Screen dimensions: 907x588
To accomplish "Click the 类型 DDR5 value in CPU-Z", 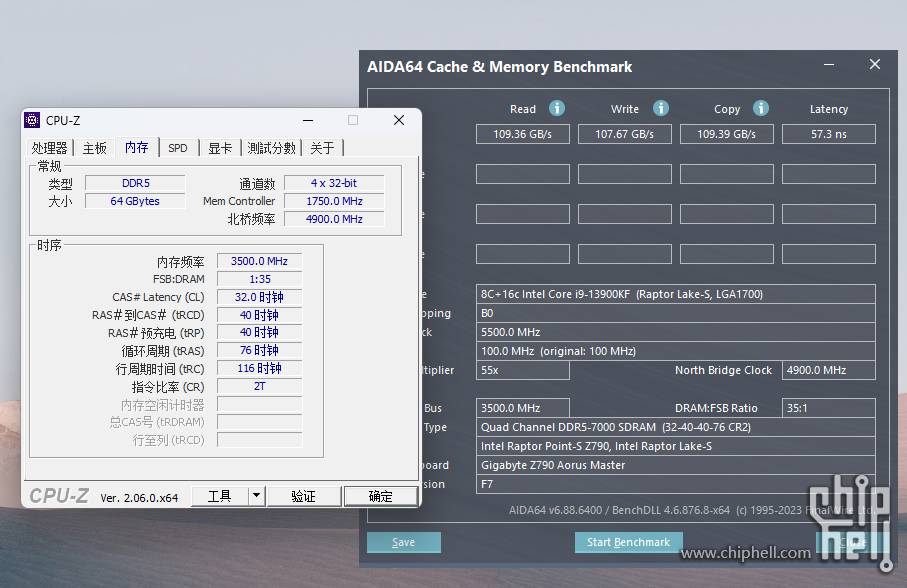I will click(x=135, y=183).
